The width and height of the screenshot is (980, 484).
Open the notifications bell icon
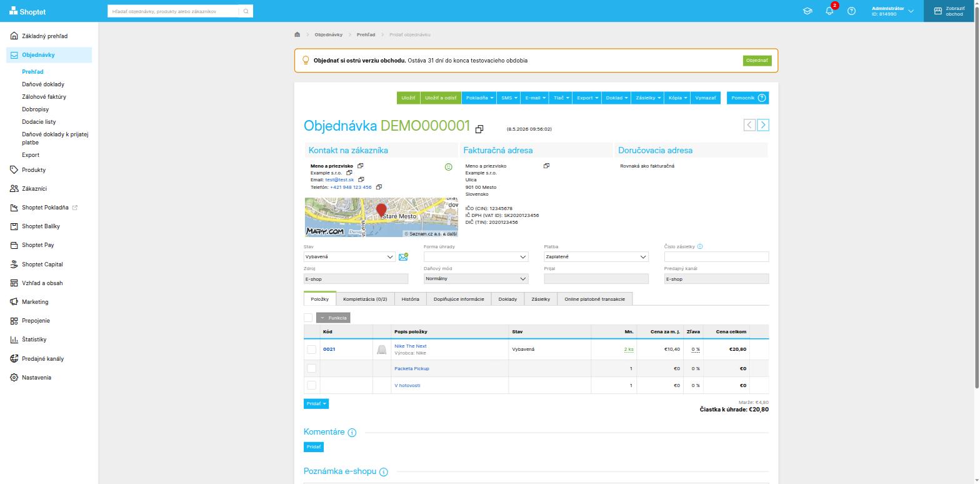[829, 11]
